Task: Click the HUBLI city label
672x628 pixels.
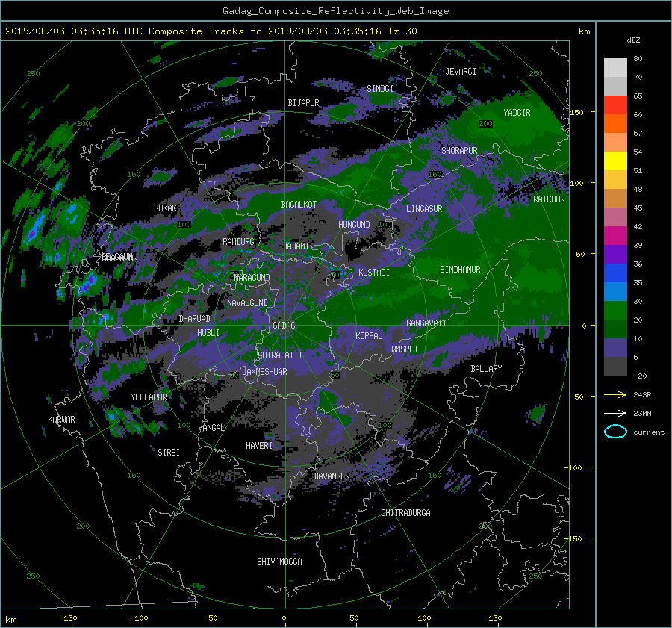Action: click(208, 333)
